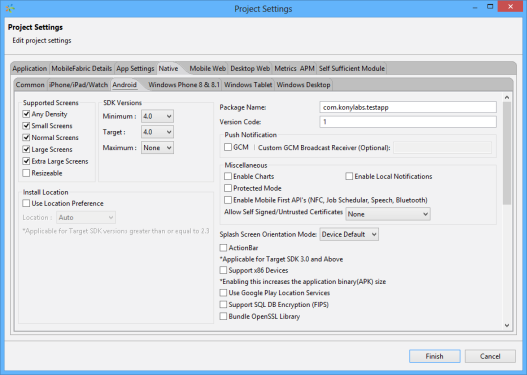Open the MobileFabric Details tab
Screen dimensions: 527x375
click(x=82, y=69)
